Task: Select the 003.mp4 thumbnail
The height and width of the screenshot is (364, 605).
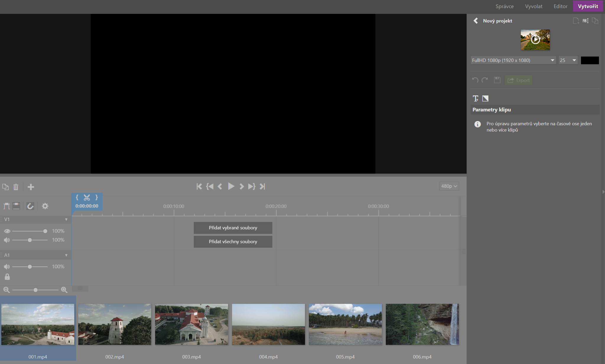Action: 191,324
